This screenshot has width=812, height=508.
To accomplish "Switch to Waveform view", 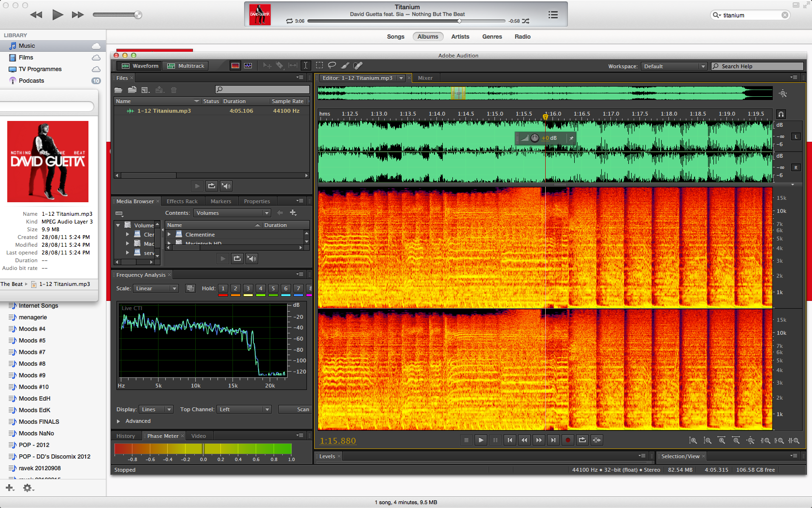I will 140,66.
